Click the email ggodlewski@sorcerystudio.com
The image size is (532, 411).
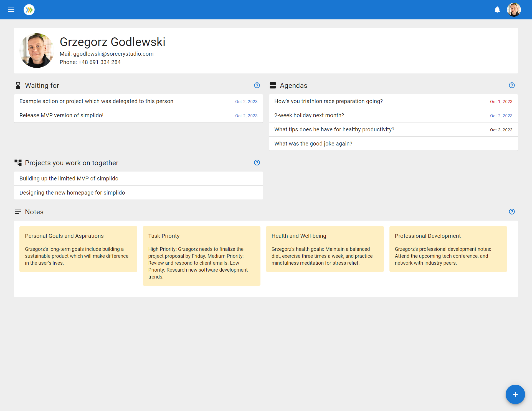coord(113,54)
